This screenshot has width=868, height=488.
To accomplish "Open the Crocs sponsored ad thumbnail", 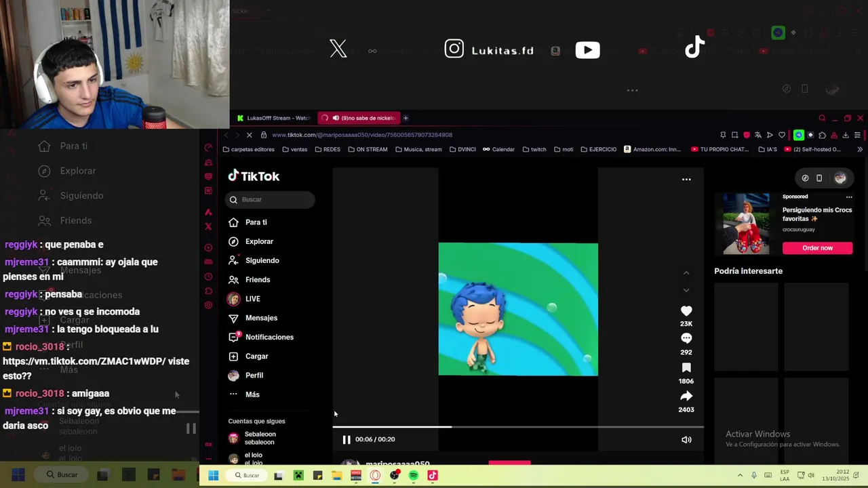I will pos(746,224).
